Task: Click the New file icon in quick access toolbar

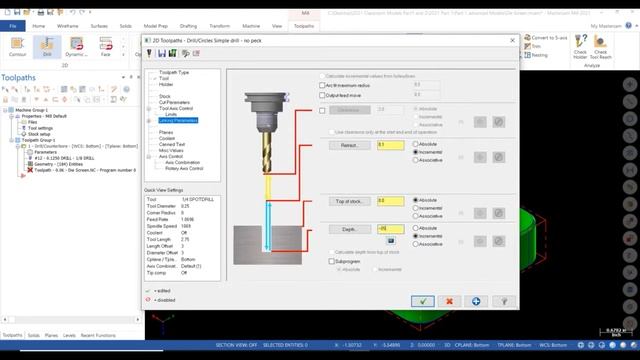Action: pyautogui.click(x=7, y=12)
